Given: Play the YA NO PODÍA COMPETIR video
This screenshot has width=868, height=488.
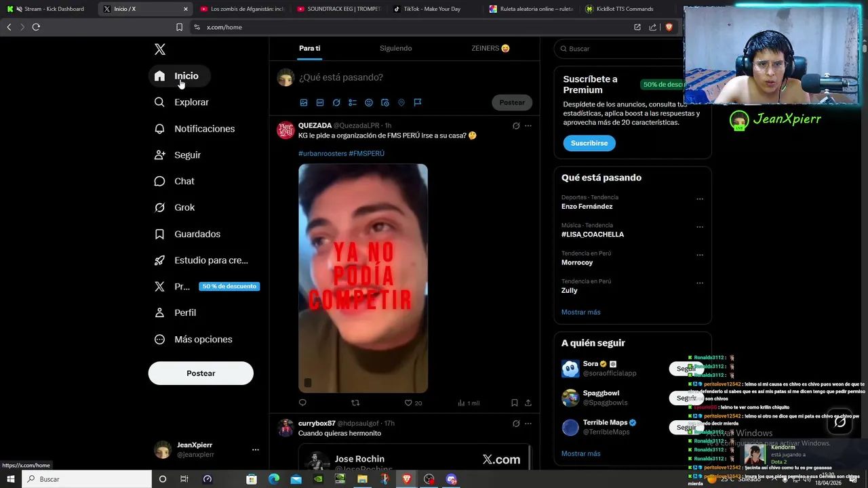Looking at the screenshot, I should click(x=363, y=278).
